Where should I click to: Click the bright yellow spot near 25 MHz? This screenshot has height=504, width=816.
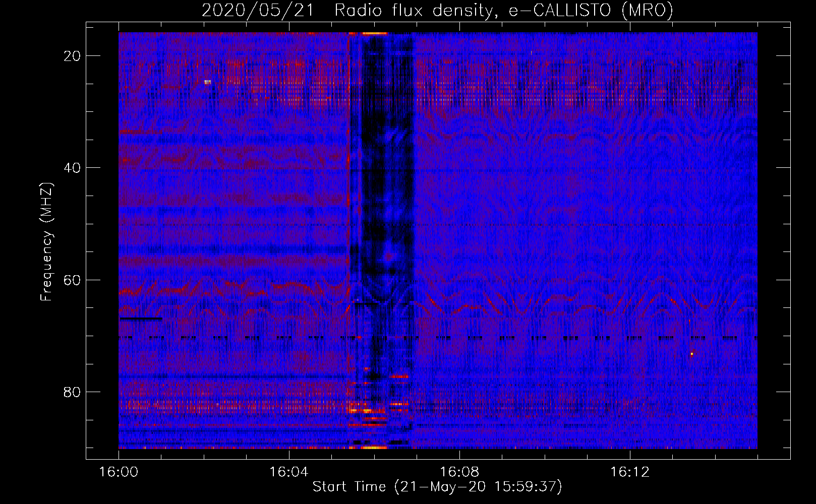207,82
